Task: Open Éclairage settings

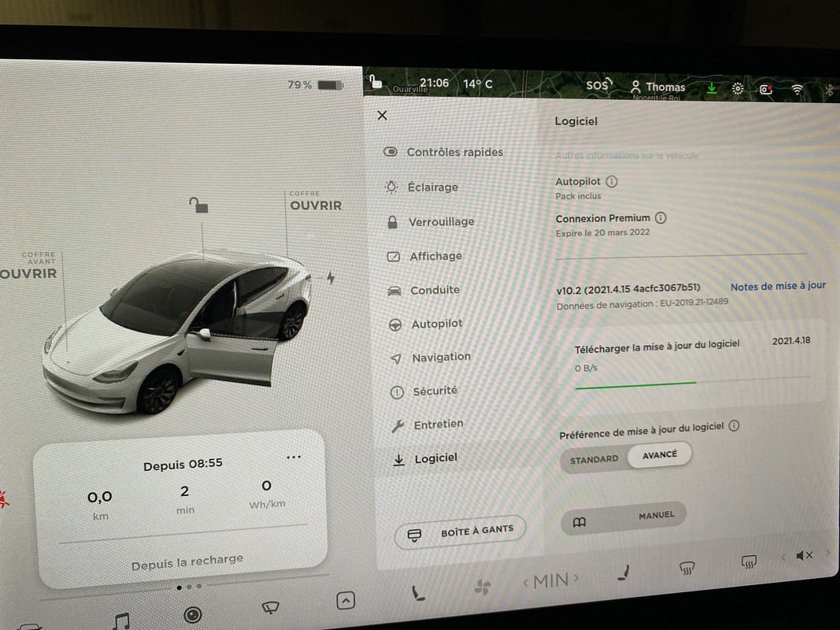Action: [422, 187]
